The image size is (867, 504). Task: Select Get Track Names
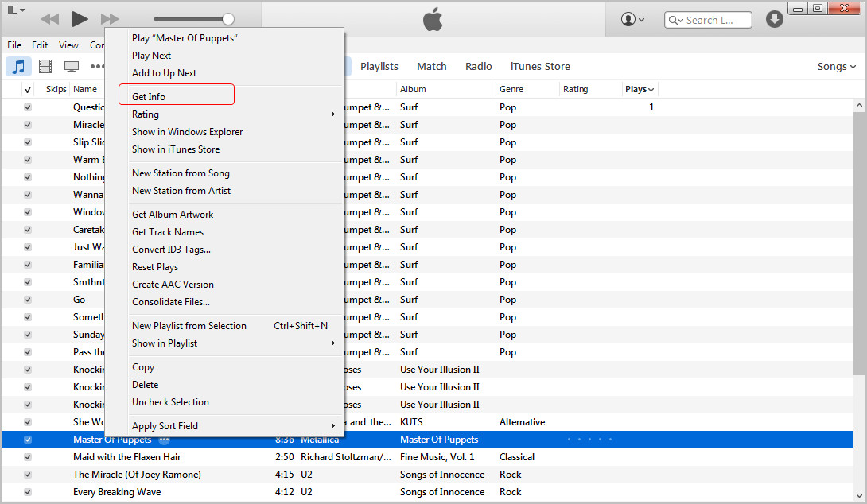pyautogui.click(x=168, y=232)
